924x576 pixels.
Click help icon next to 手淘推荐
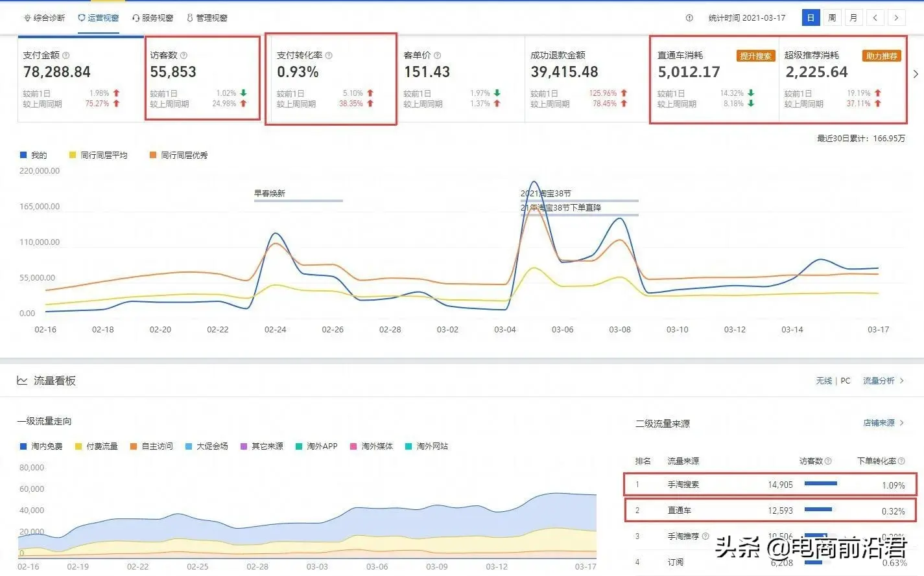coord(705,536)
